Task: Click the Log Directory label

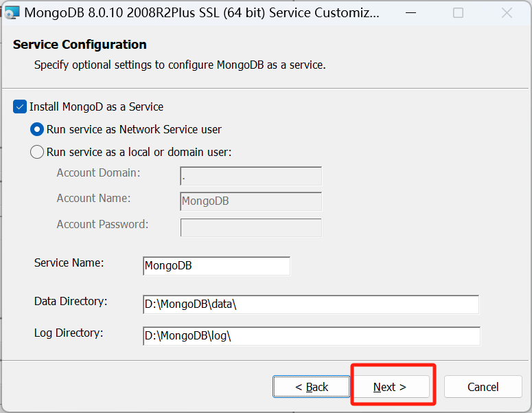Action: point(69,333)
